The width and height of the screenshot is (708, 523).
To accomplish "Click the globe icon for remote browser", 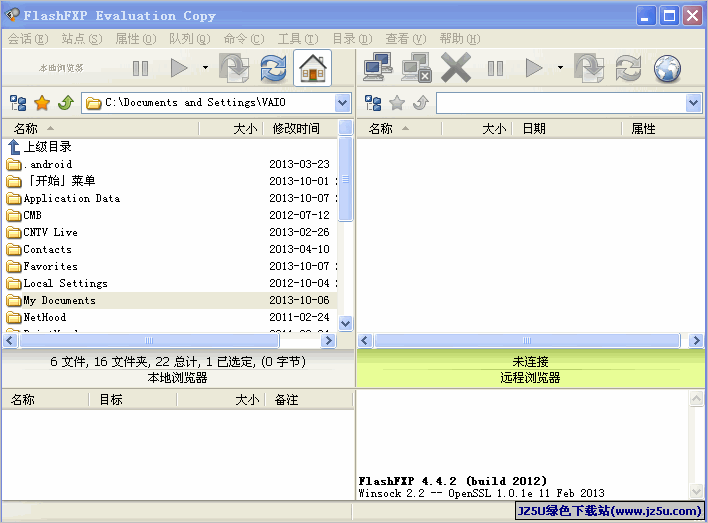I will tap(667, 69).
